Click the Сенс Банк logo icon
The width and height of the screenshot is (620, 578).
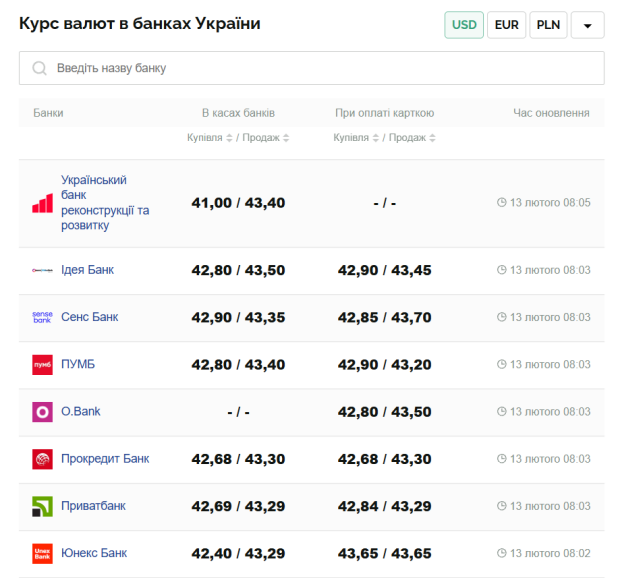tap(42, 317)
